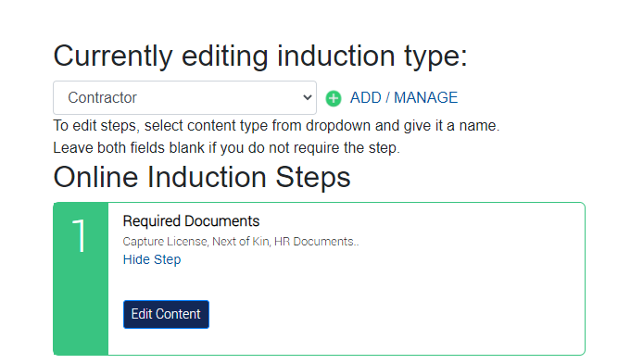Open the ADD / MANAGE link
This screenshot has width=643, height=364.
tap(404, 97)
